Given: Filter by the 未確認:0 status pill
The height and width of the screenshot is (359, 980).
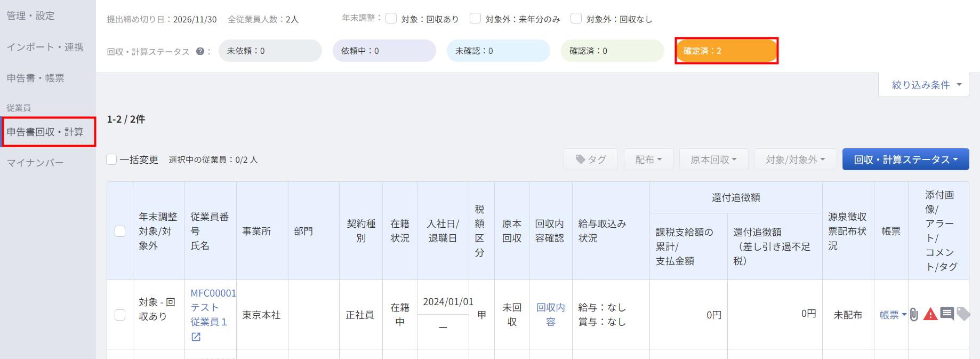Looking at the screenshot, I should (498, 51).
